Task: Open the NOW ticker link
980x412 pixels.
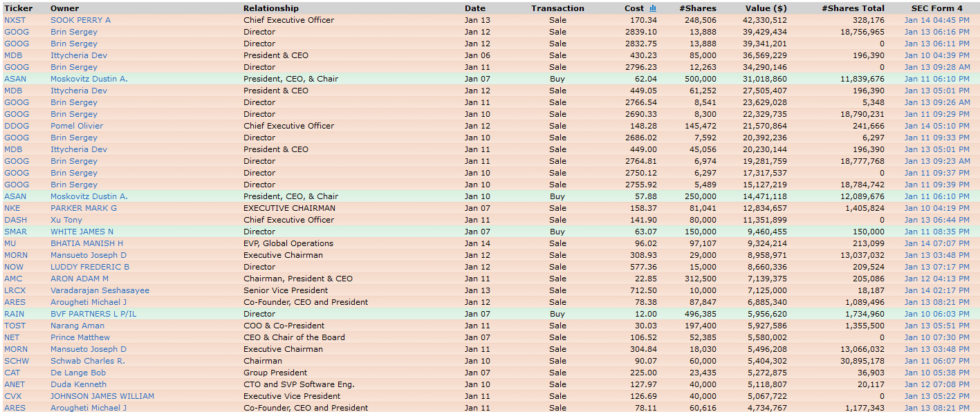Action: [14, 267]
